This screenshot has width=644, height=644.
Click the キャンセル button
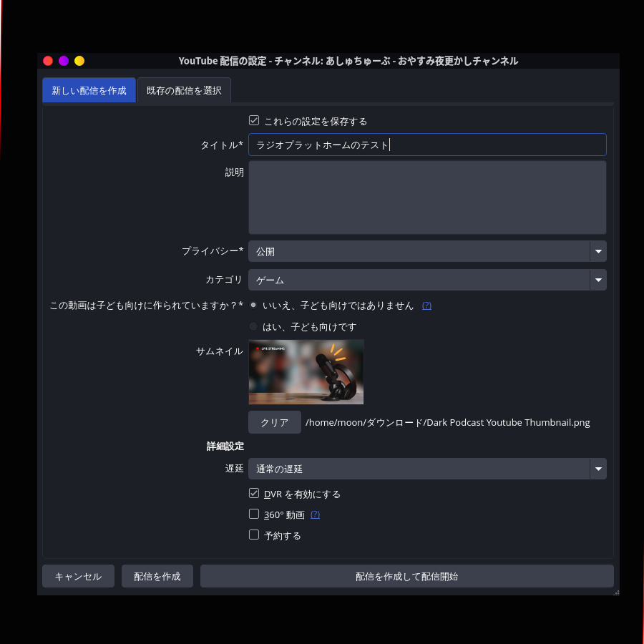(78, 576)
